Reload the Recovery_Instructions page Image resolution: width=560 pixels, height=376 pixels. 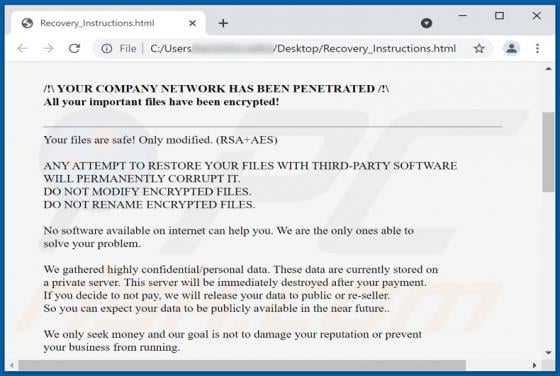tap(74, 48)
